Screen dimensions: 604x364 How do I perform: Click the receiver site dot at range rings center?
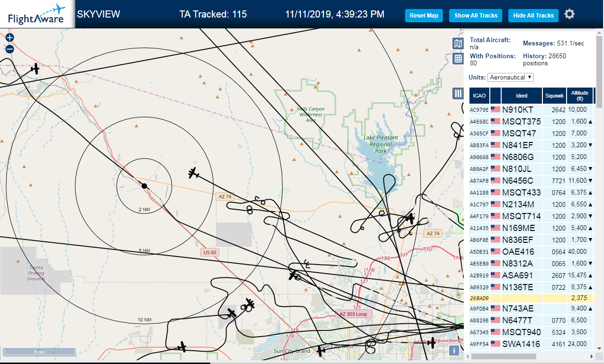click(144, 186)
